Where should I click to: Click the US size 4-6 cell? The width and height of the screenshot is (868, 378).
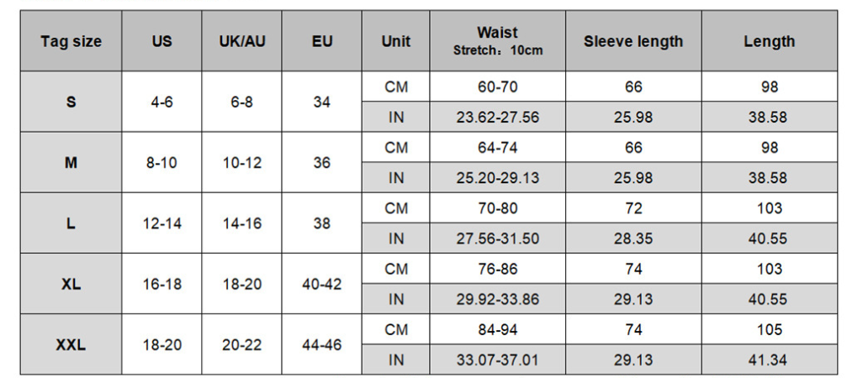(x=161, y=102)
